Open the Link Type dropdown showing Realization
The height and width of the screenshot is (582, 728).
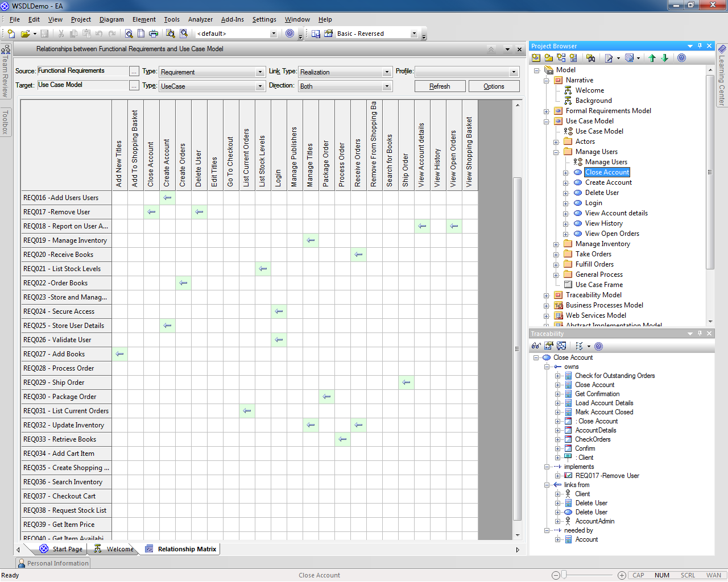387,72
